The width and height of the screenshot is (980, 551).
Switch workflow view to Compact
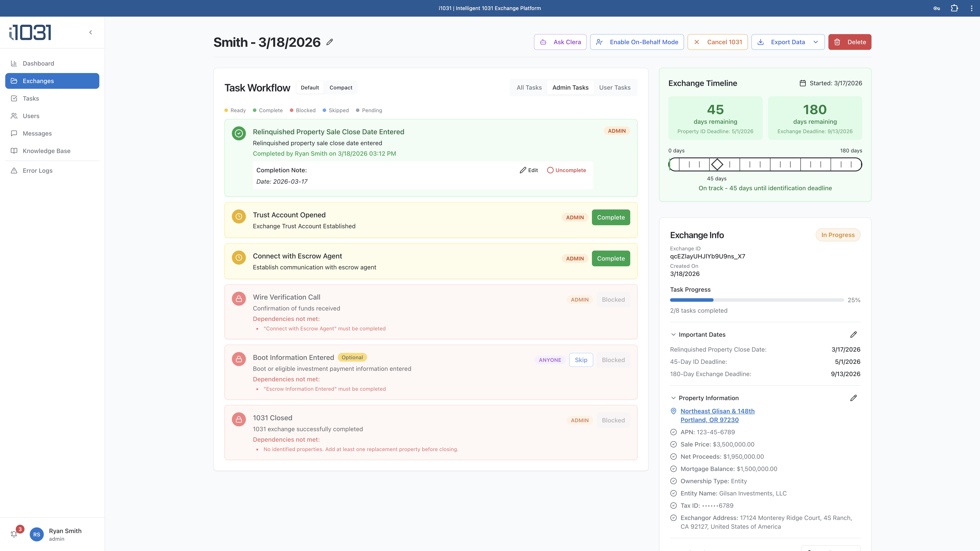(x=341, y=87)
